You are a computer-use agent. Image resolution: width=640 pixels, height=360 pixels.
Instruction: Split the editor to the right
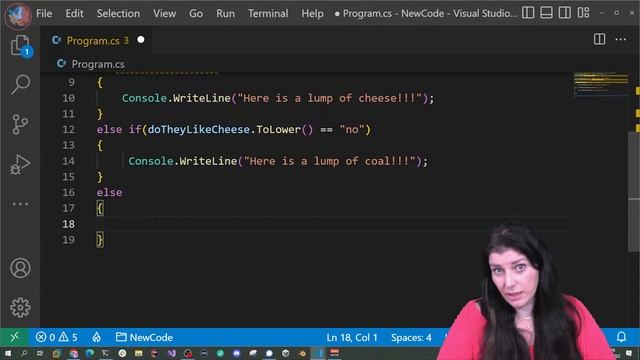click(x=599, y=40)
